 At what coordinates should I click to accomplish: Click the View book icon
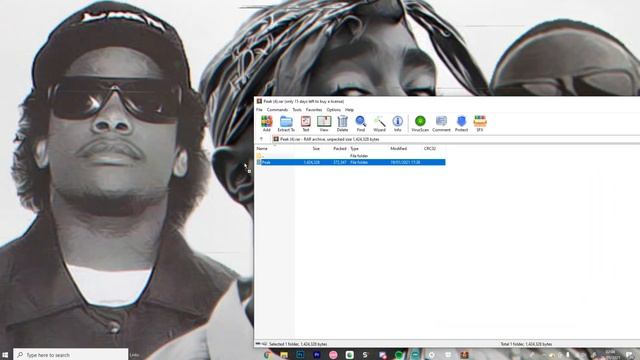coord(324,123)
